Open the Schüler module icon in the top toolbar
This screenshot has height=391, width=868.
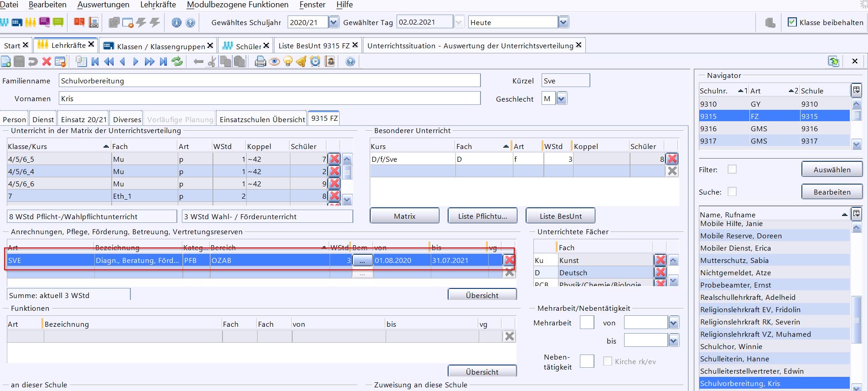click(5, 22)
